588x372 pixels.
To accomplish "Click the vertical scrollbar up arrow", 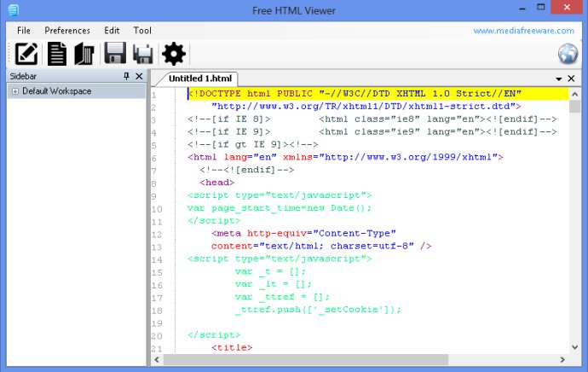I will tap(574, 94).
